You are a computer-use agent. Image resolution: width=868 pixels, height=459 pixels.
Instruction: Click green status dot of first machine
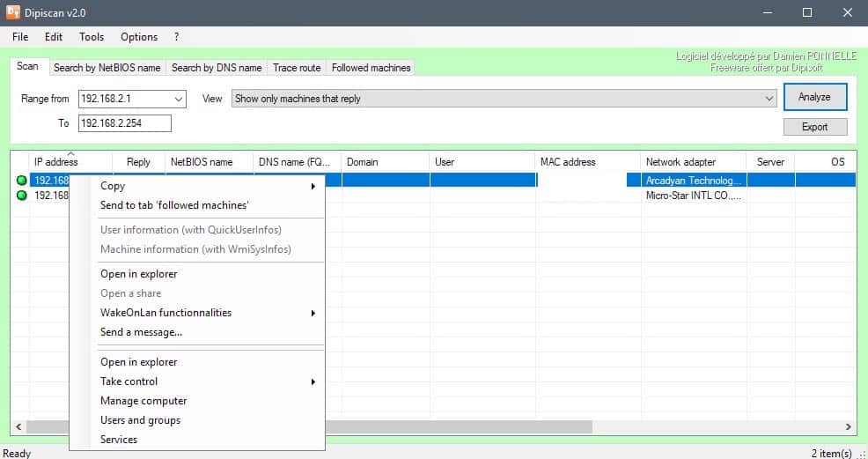21,181
